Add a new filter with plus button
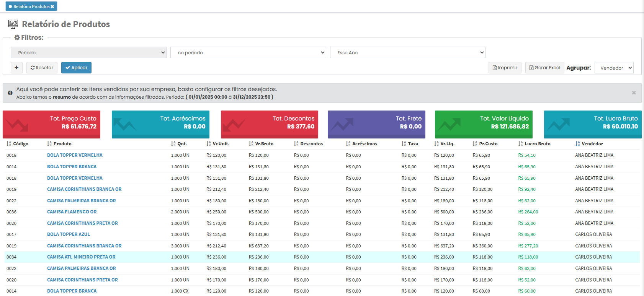This screenshot has height=296, width=644. point(16,68)
